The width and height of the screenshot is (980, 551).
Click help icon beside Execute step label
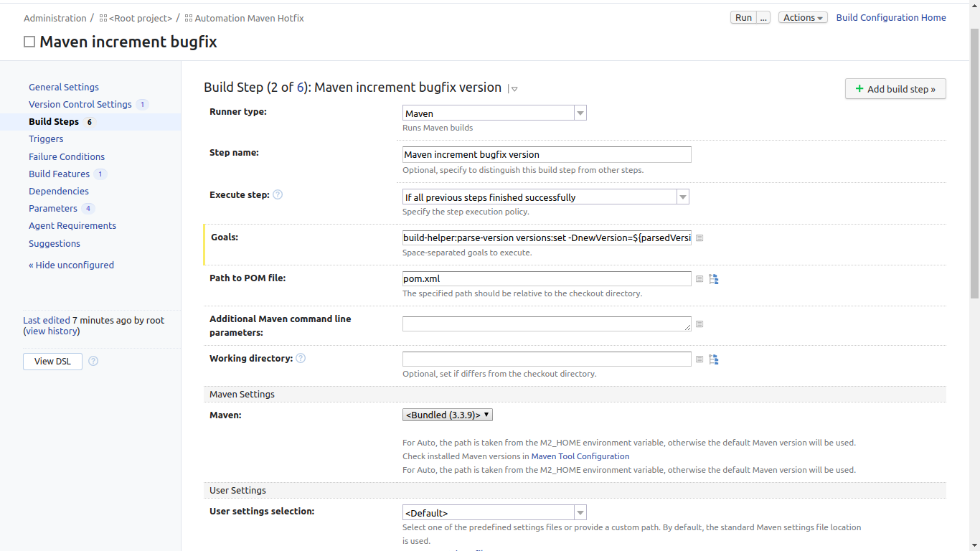click(x=278, y=194)
